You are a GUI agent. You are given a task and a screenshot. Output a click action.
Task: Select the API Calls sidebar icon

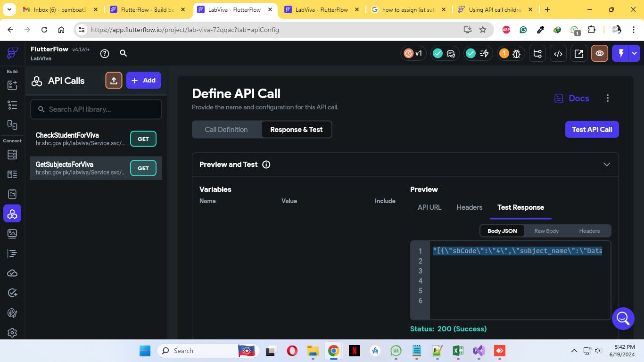pyautogui.click(x=12, y=214)
